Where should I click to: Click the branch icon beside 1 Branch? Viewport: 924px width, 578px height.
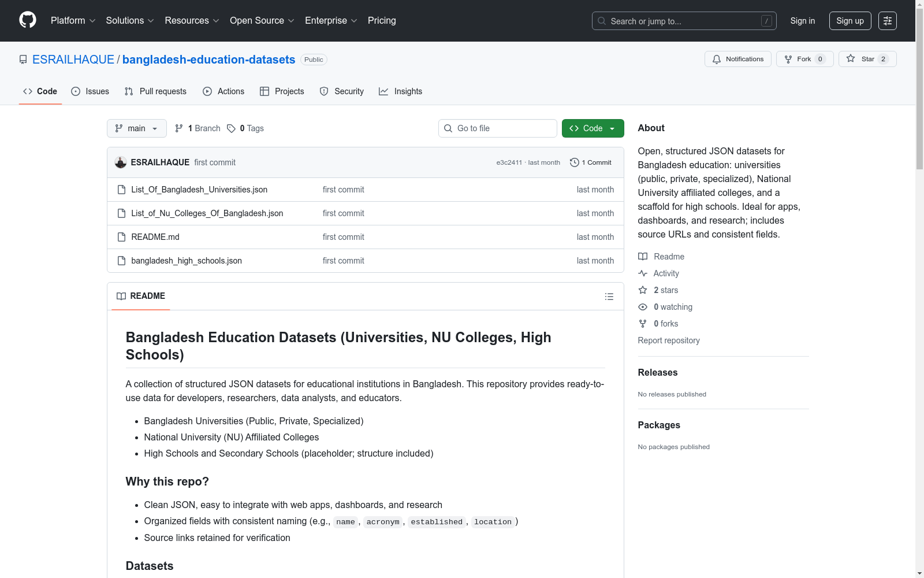(179, 128)
